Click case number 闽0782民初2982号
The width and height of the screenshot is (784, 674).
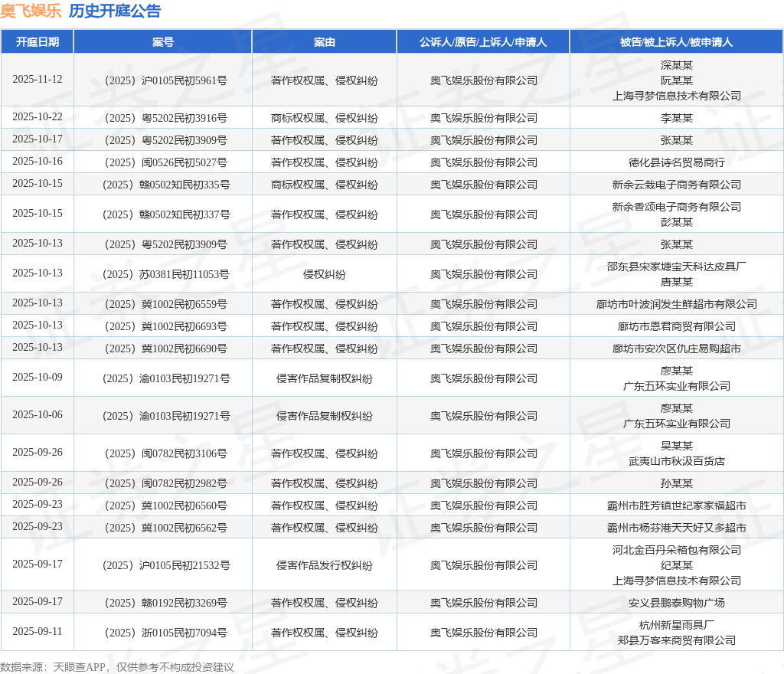click(x=165, y=483)
